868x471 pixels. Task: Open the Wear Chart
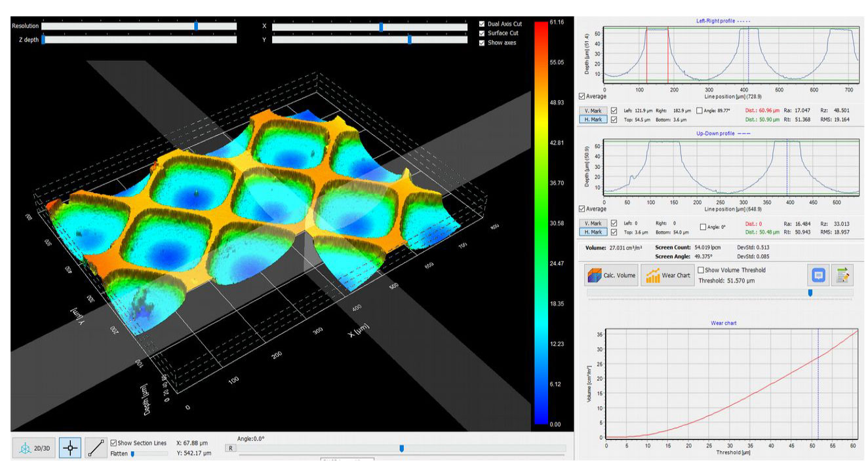[667, 275]
